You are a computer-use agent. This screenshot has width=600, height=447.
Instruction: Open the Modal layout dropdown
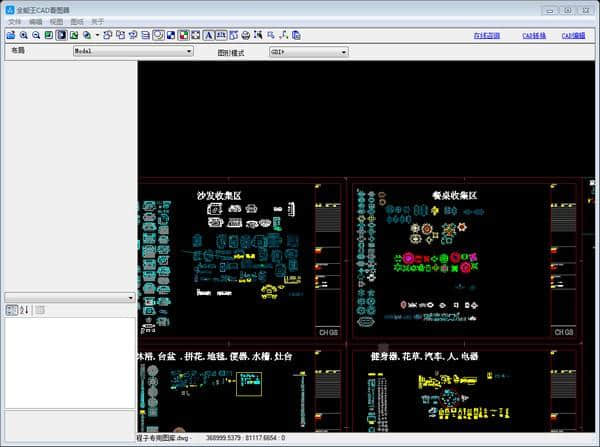(x=132, y=51)
